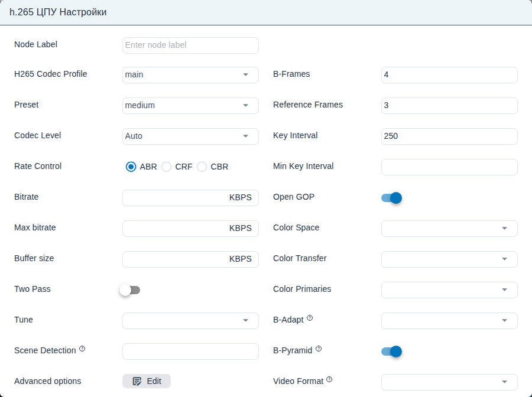Open the Preset dropdown showing medium
This screenshot has height=397, width=532.
[190, 105]
